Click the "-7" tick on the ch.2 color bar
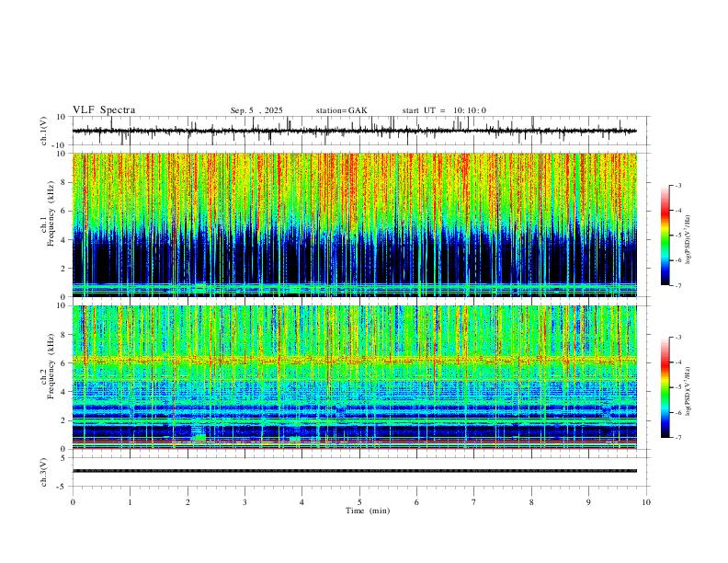The image size is (728, 563). [x=678, y=437]
